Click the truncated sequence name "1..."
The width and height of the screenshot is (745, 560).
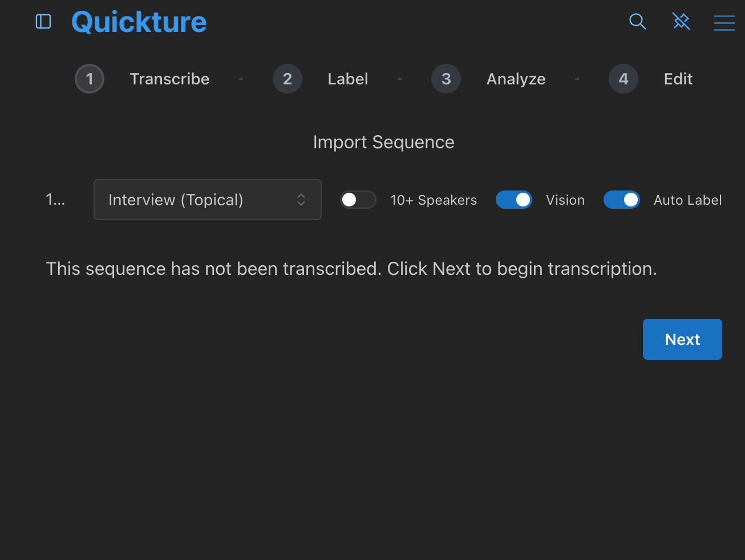pos(55,200)
